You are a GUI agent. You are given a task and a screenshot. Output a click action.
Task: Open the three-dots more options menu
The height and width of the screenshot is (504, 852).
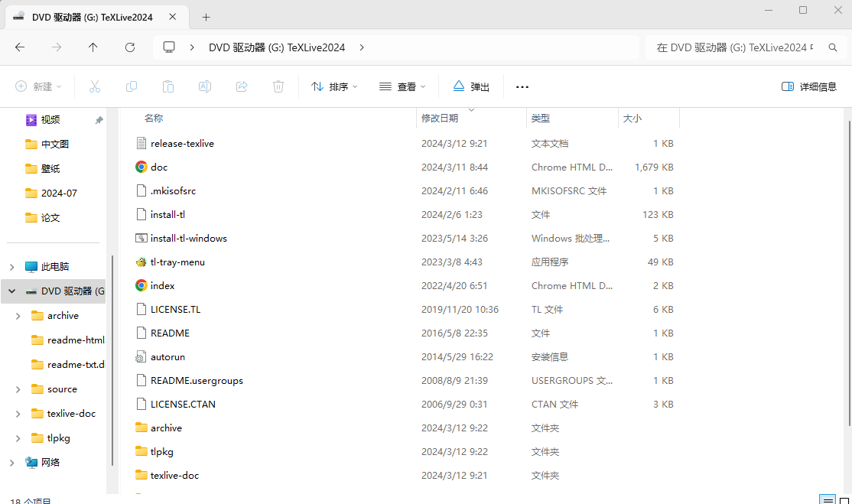[522, 86]
